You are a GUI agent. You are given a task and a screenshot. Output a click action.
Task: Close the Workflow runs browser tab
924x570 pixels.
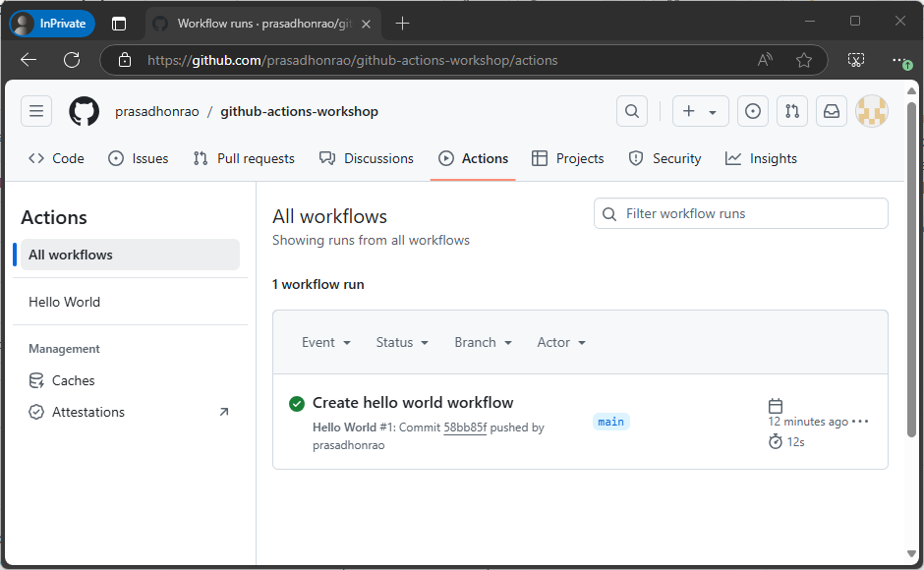tap(366, 24)
